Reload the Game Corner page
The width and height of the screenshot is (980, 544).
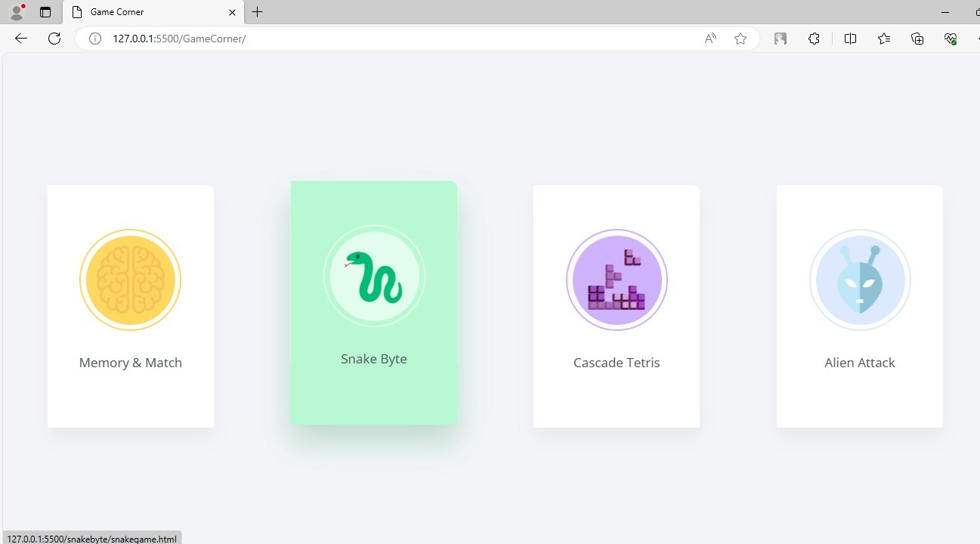(54, 38)
